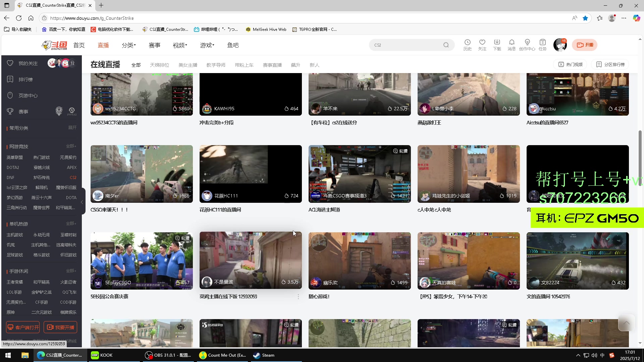The width and height of the screenshot is (644, 362).
Task: Select the 赛事直播 filter tab
Action: tap(272, 65)
